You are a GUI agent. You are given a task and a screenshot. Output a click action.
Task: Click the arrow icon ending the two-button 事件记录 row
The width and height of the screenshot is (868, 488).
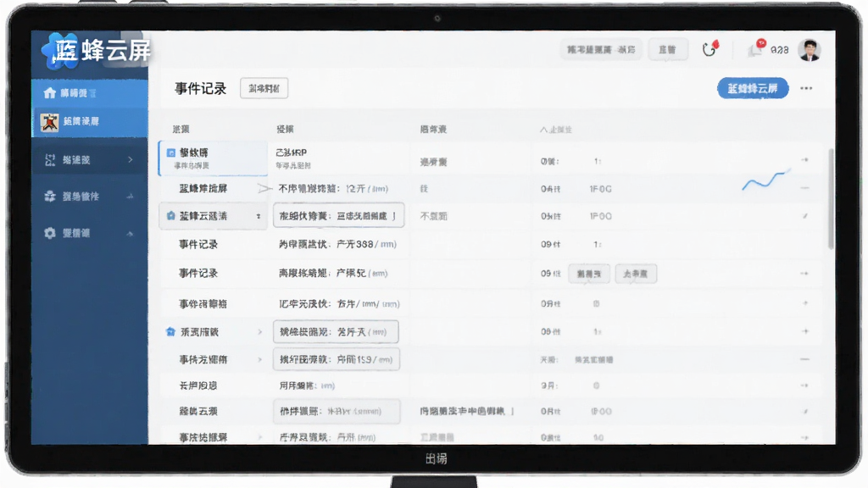coord(805,274)
